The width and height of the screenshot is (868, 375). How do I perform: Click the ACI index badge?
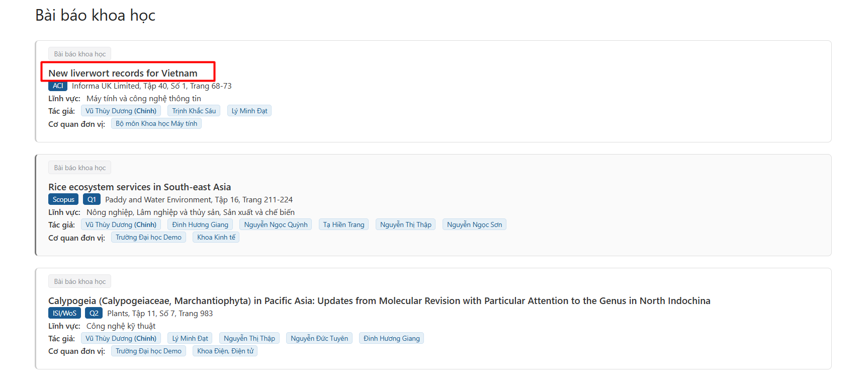coord(58,86)
